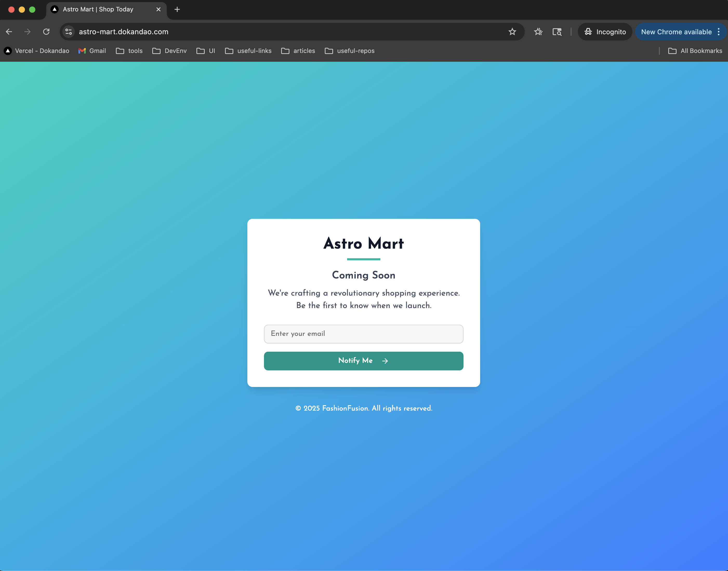Toggle the bookmark star for this page
The image size is (728, 571).
512,32
